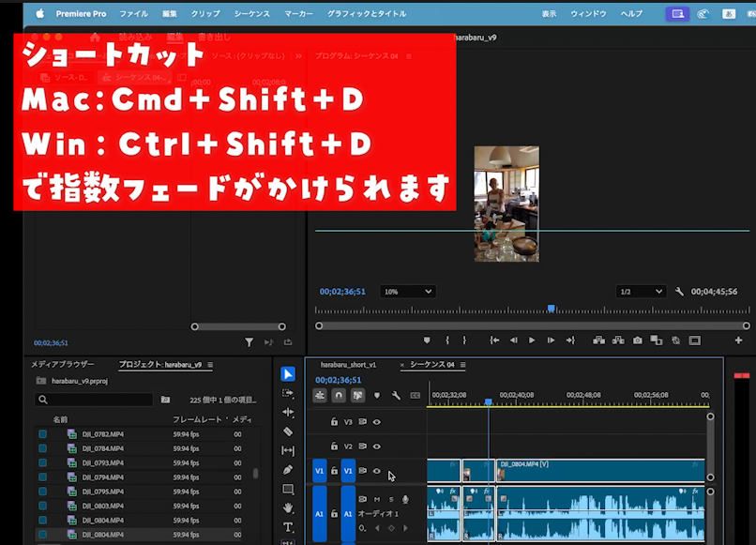This screenshot has height=545, width=756.
Task: Click the Export Frame camera icon
Action: [637, 341]
